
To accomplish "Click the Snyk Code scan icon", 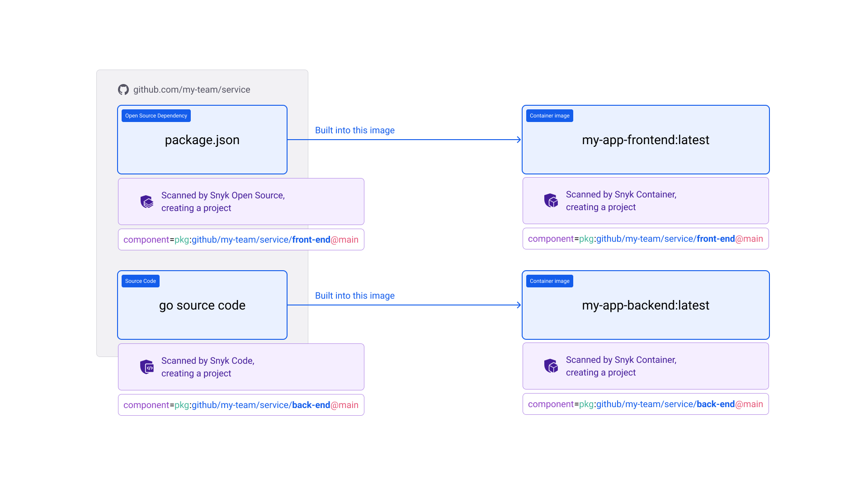I will [x=146, y=366].
